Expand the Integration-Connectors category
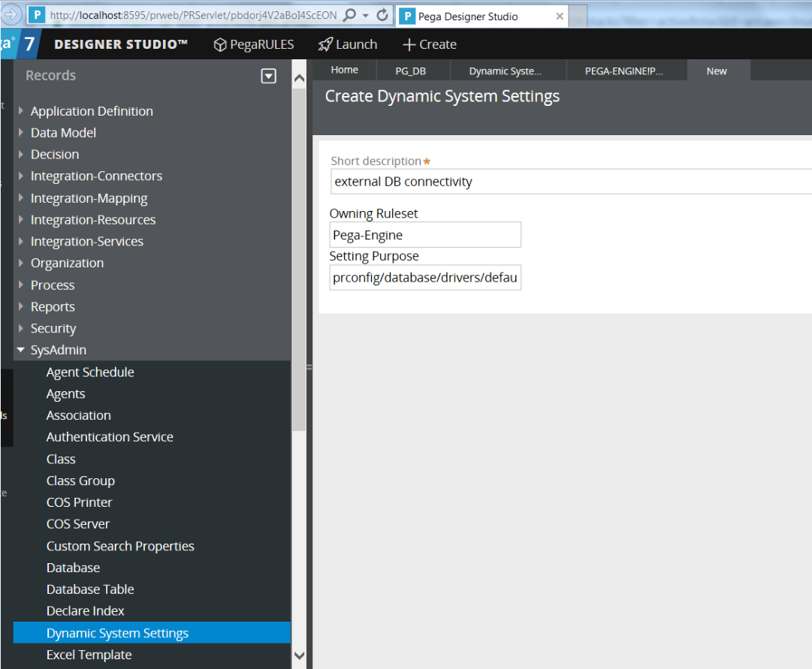The image size is (812, 669). pos(21,176)
